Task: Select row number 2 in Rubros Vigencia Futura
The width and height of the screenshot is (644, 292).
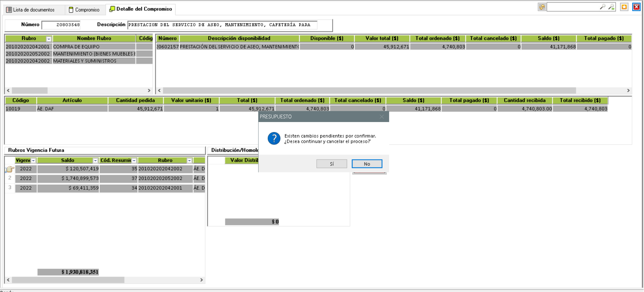Action: pyautogui.click(x=10, y=178)
